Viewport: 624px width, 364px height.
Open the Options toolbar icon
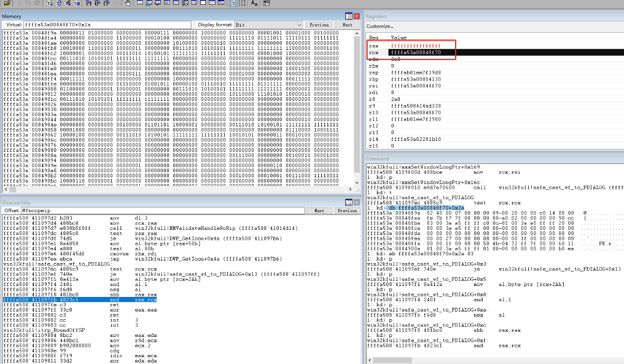pos(266,3)
